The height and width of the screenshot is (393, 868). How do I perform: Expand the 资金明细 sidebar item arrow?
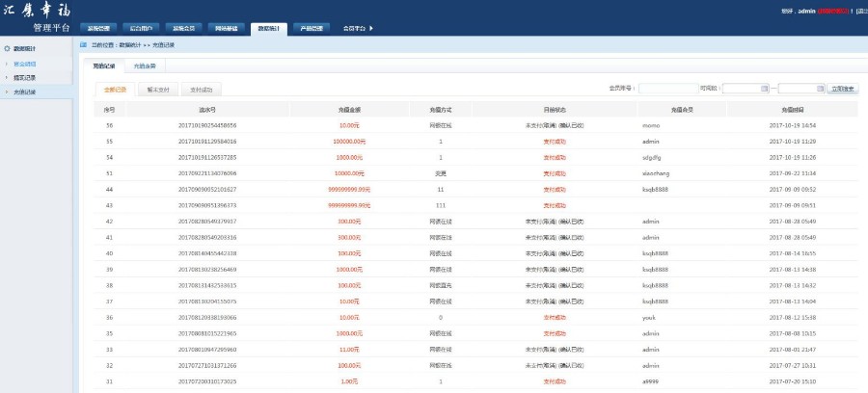6,65
